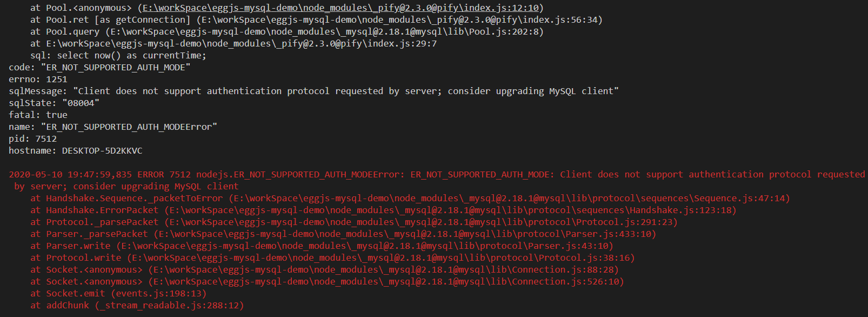Click the code "ER_NOT_SUPPORTED_AUTH_MODE" value
This screenshot has width=868, height=317.
pyautogui.click(x=115, y=68)
